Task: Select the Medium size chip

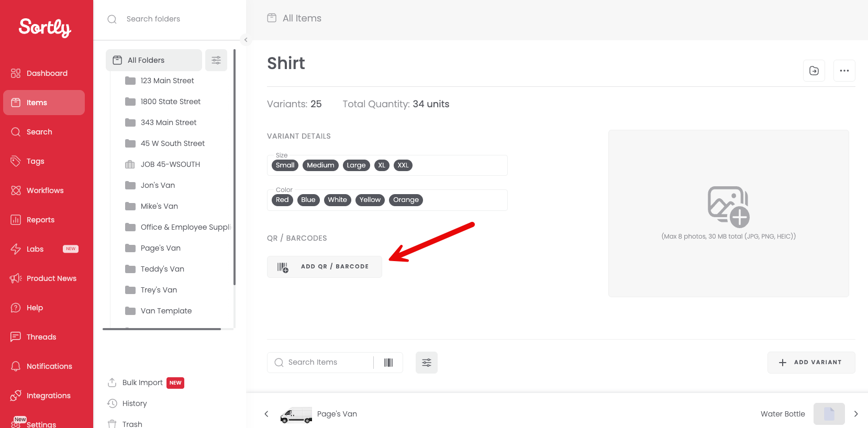Action: (x=320, y=165)
